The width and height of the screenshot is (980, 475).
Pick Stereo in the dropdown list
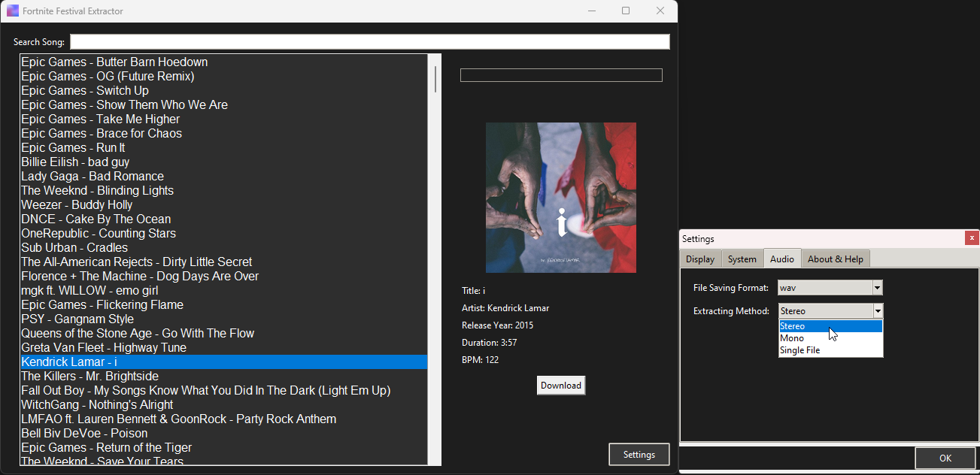(x=793, y=326)
